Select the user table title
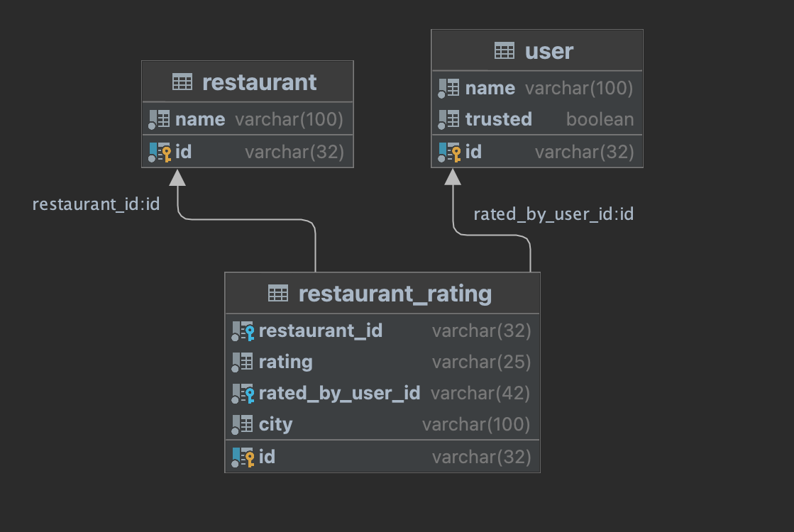This screenshot has height=532, width=794. click(549, 51)
